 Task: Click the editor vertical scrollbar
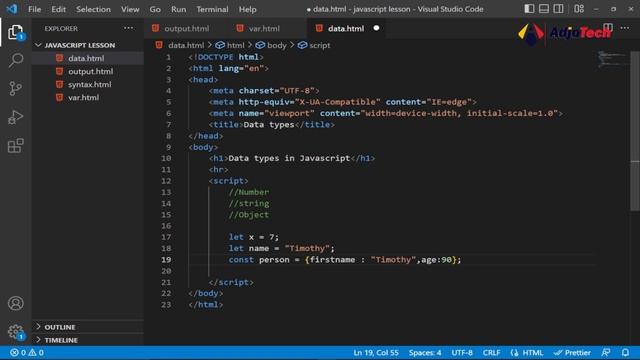click(x=635, y=131)
